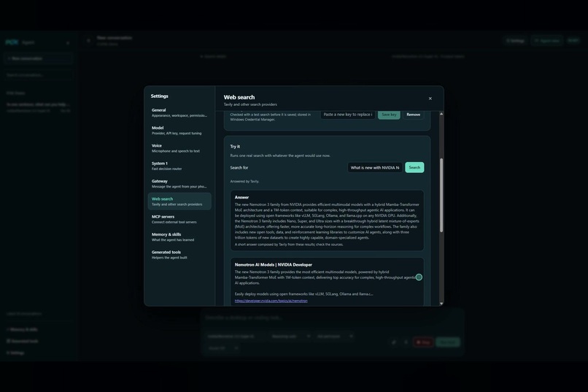Click New conversation button in background sidebar

pos(38,58)
